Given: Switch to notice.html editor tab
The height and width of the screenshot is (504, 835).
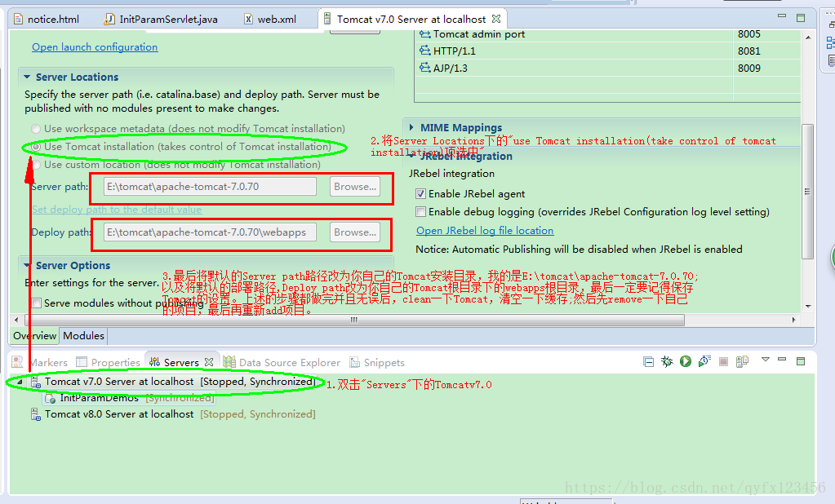Looking at the screenshot, I should tap(47, 19).
